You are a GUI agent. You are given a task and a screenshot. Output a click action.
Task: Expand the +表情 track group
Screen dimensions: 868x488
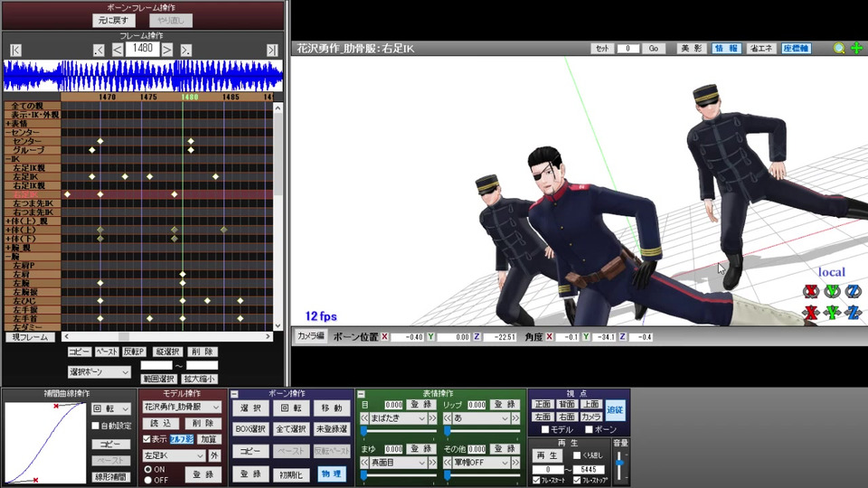click(x=8, y=124)
